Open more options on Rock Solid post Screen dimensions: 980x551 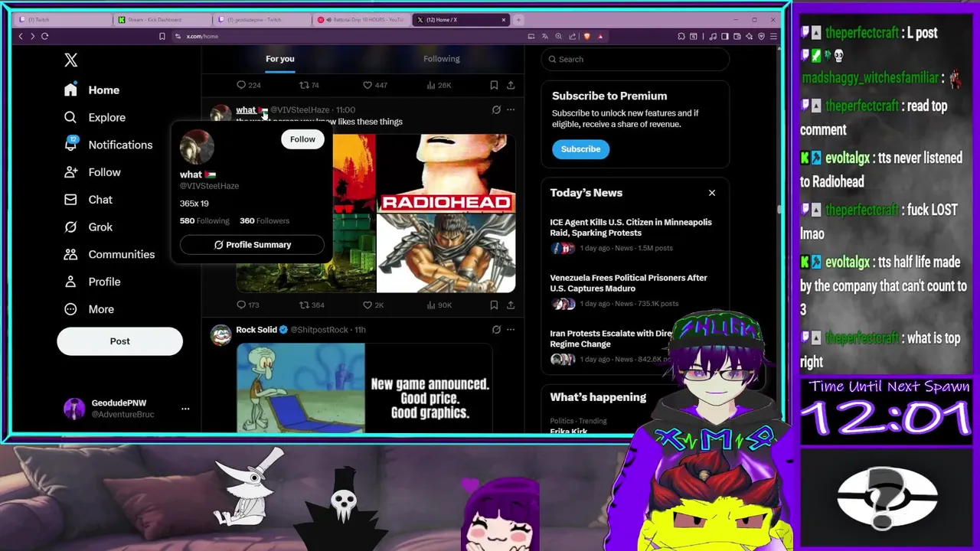(511, 329)
